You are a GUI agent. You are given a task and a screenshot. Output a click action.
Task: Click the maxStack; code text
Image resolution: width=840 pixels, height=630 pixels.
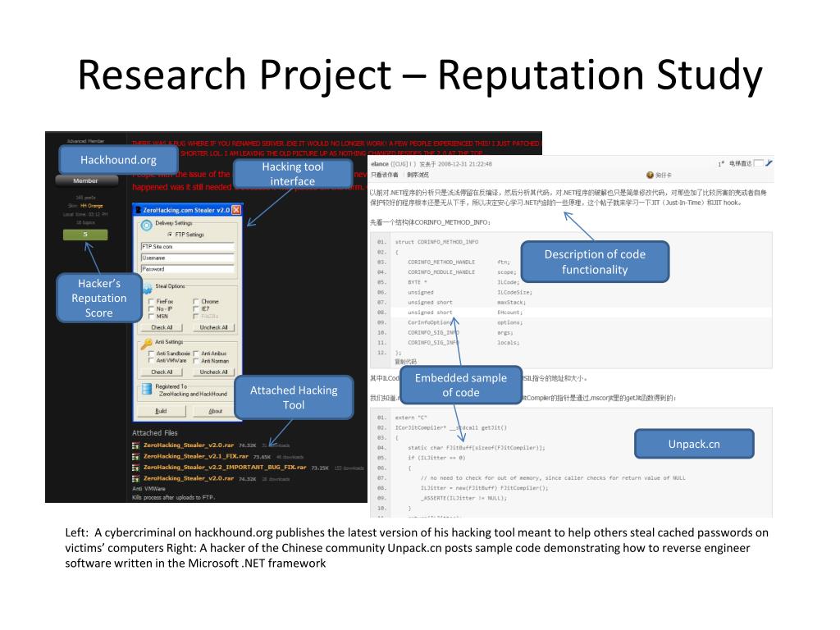[x=511, y=302]
